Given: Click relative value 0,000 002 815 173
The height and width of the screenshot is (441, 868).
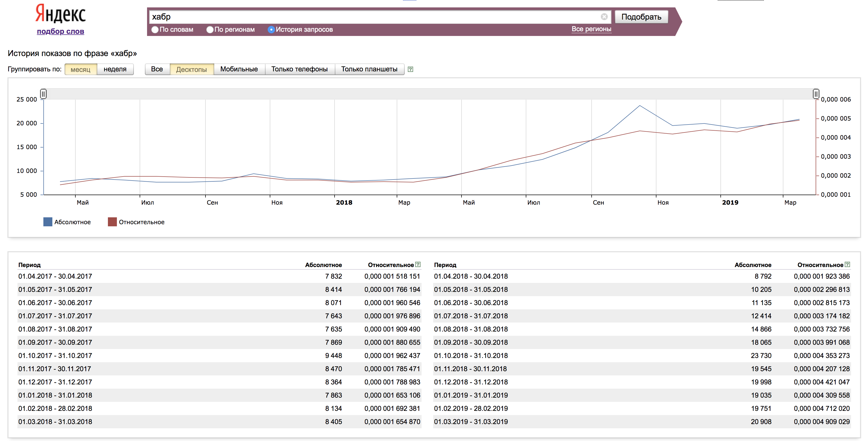Looking at the screenshot, I should pyautogui.click(x=822, y=302).
